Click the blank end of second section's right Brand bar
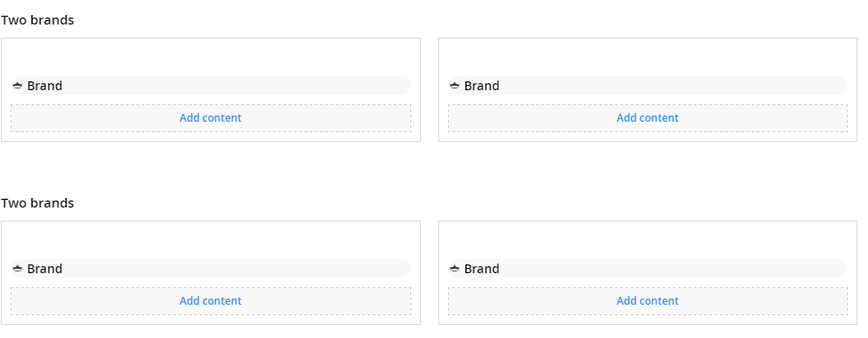Viewport: 868px width, 338px height. 673,269
